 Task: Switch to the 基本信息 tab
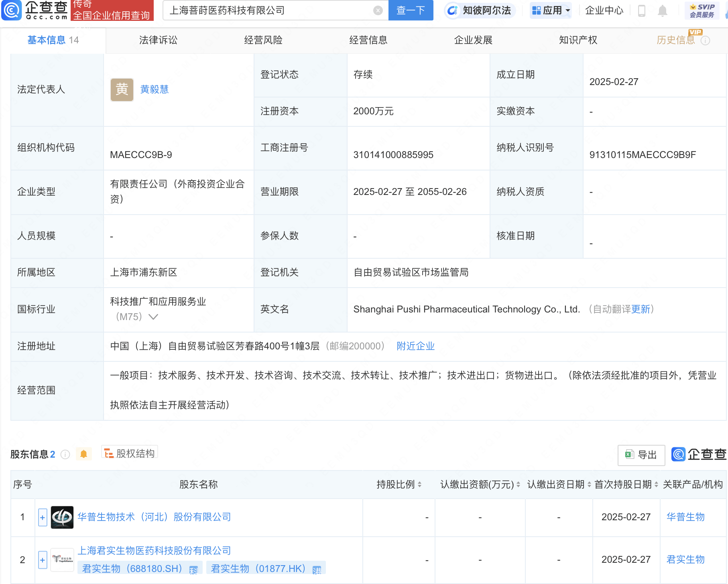click(53, 40)
